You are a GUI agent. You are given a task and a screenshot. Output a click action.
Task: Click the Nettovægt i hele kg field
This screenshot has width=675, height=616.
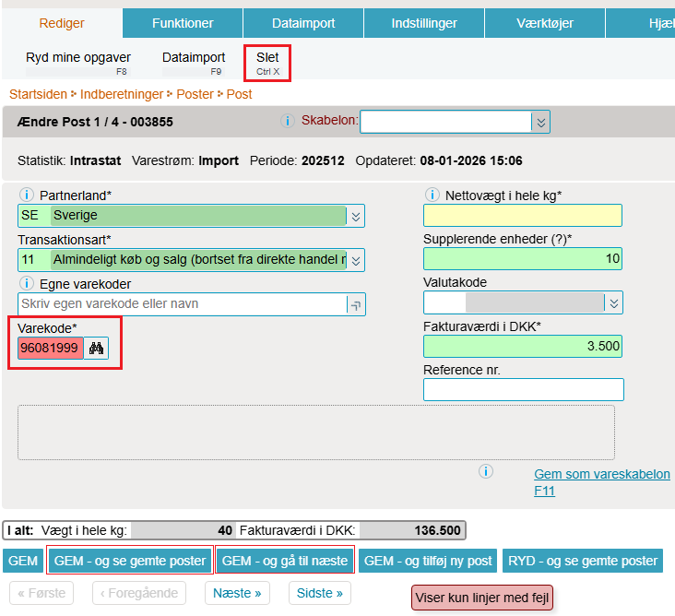coord(522,216)
